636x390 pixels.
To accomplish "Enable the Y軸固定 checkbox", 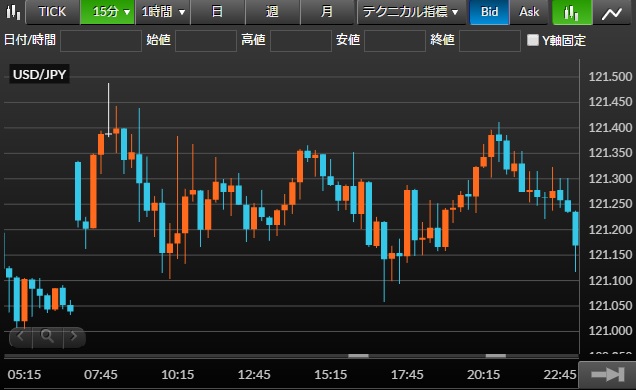I will pyautogui.click(x=533, y=40).
